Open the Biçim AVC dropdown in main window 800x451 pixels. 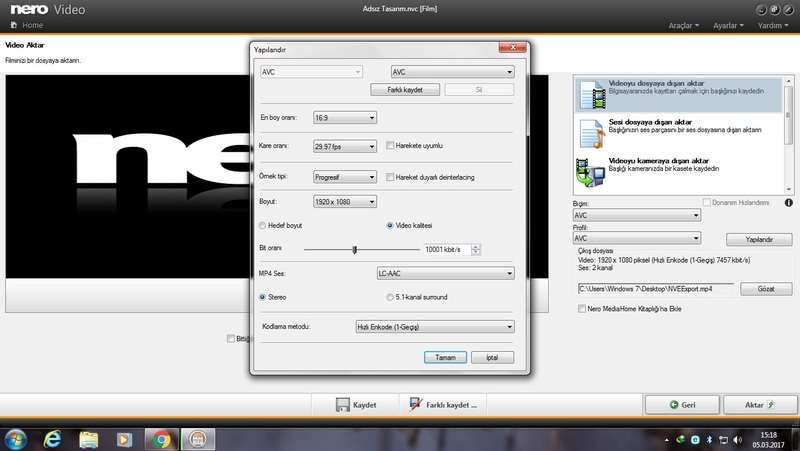[637, 215]
